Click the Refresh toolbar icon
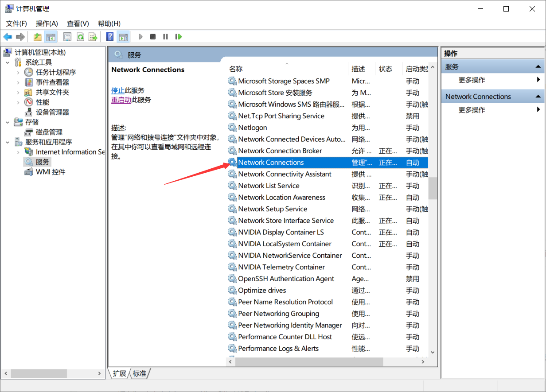Viewport: 546px width, 392px height. pyautogui.click(x=80, y=37)
